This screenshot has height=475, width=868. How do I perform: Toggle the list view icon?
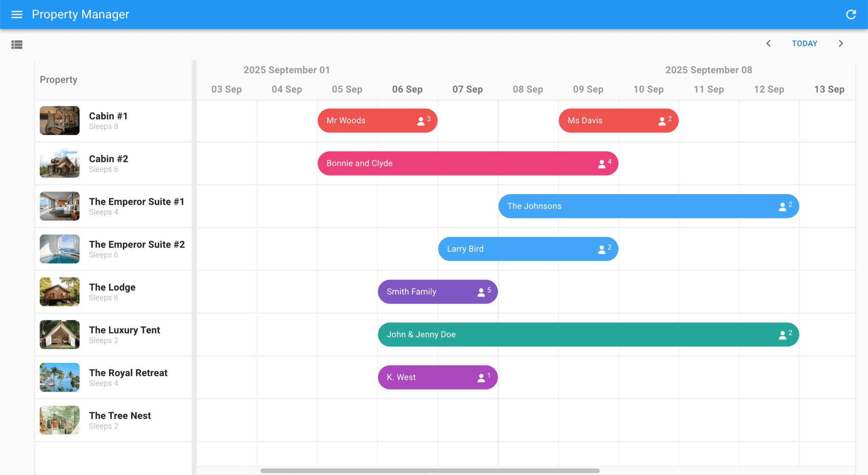(x=17, y=44)
